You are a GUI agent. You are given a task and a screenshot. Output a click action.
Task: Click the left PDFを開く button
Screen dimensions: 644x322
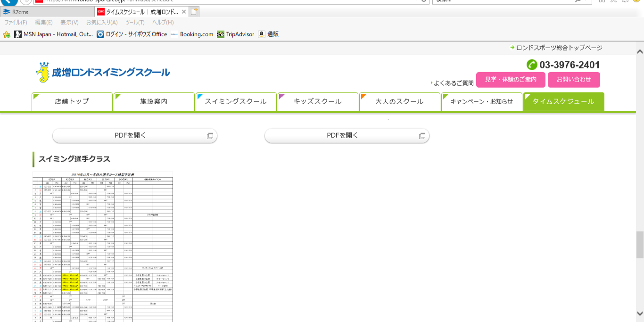click(x=134, y=136)
